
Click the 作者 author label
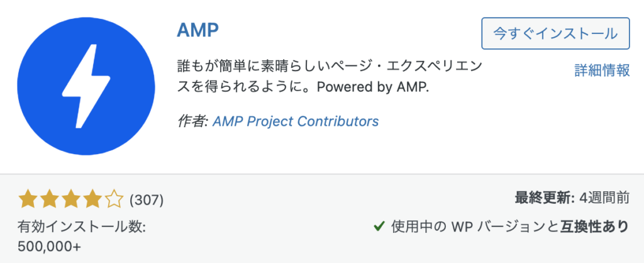pos(193,121)
